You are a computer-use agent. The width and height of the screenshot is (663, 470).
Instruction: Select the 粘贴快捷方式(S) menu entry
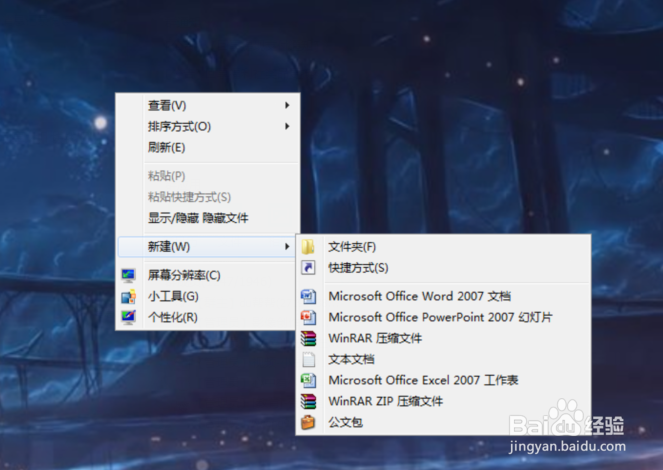click(208, 197)
